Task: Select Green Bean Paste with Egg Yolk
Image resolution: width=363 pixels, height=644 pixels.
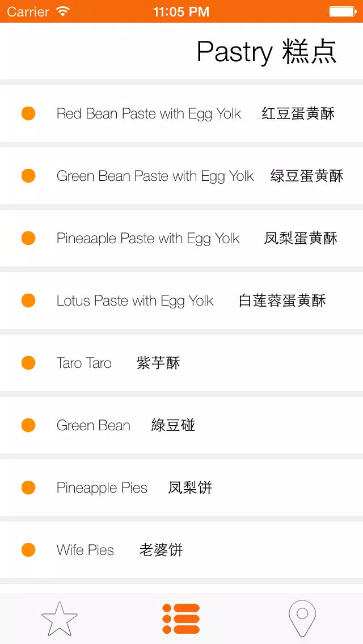Action: point(155,176)
